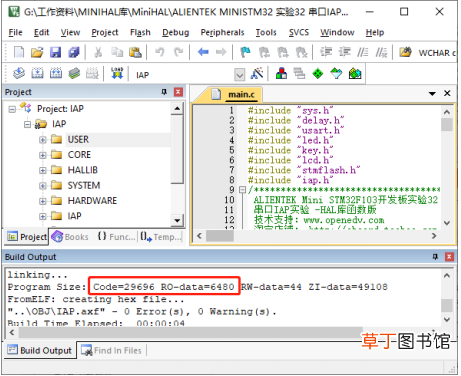
Task: Click the 'FromELF: creating hex file...' output line
Action: click(x=96, y=299)
